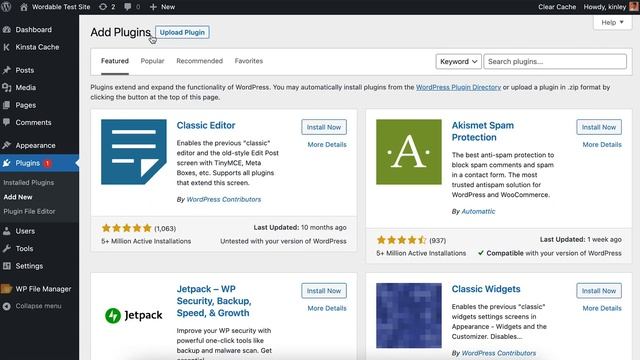640x360 pixels.
Task: Click the Akismet star rating
Action: pyautogui.click(x=402, y=240)
